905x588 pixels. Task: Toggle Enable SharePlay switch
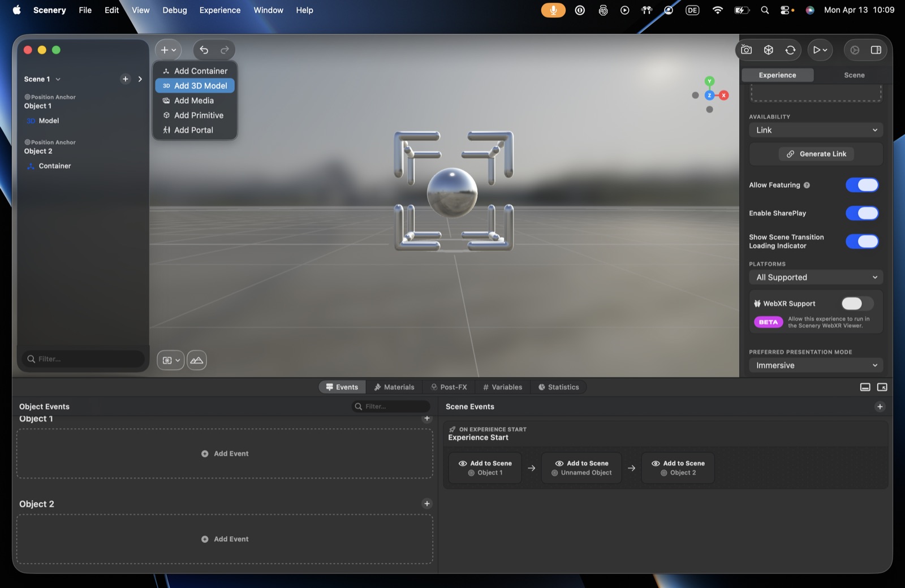click(x=862, y=213)
